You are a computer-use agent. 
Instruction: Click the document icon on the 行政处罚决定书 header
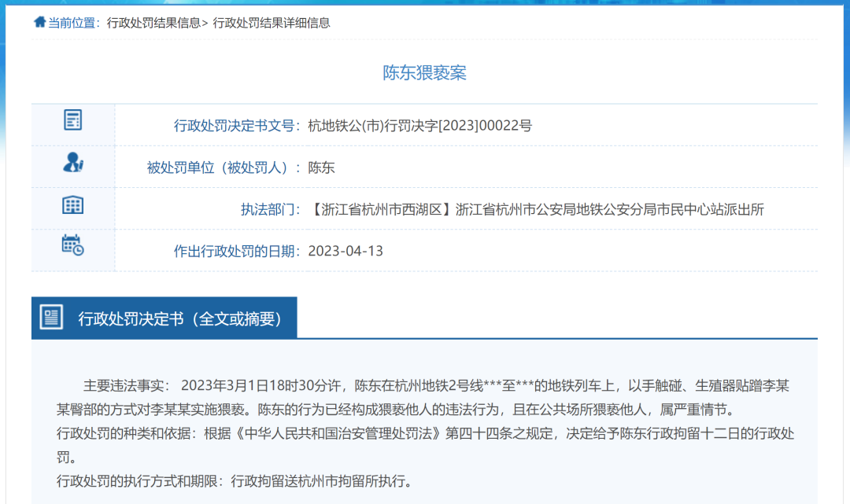(x=51, y=318)
